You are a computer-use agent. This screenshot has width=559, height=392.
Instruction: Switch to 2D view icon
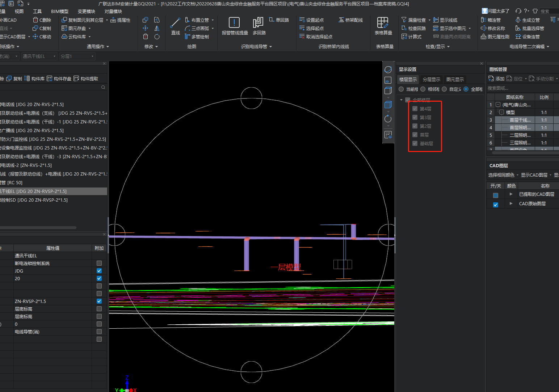tap(388, 80)
